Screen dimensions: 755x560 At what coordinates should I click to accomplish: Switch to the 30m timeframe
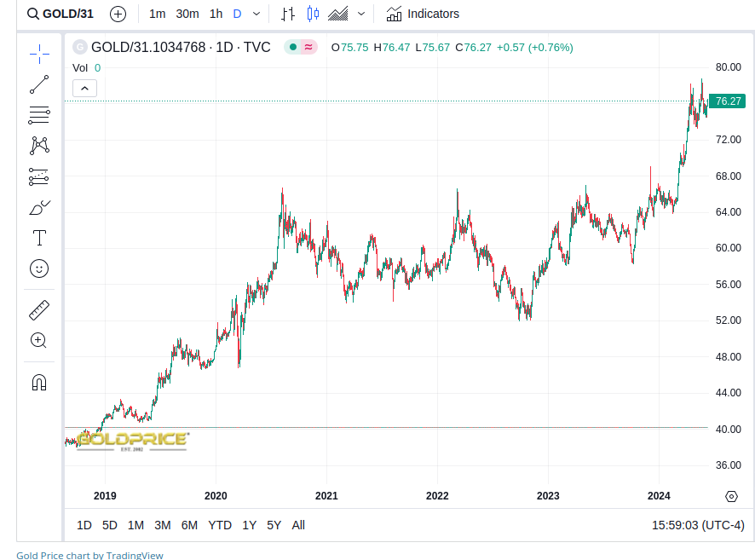click(x=187, y=14)
